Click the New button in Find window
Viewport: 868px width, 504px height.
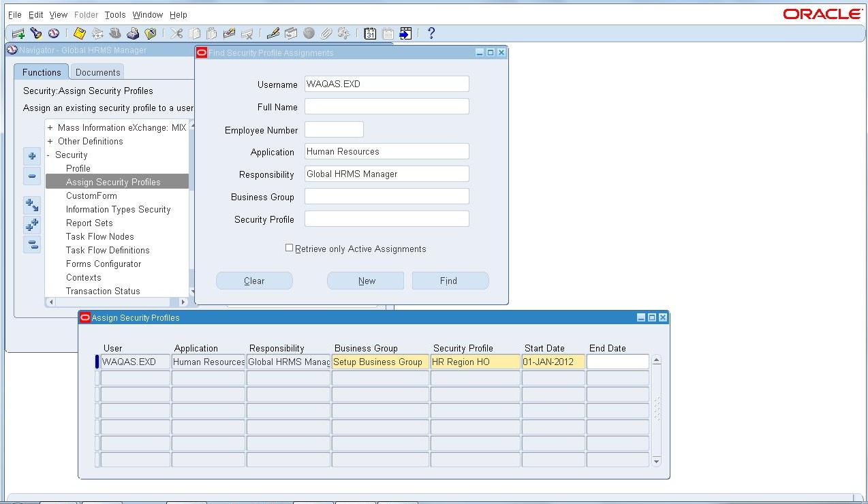coord(367,281)
